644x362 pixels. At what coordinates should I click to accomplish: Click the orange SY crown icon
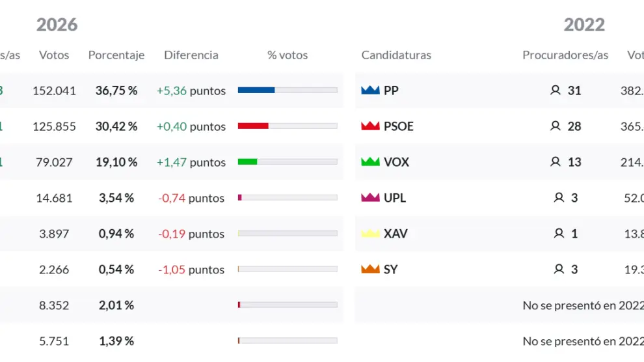tap(370, 270)
